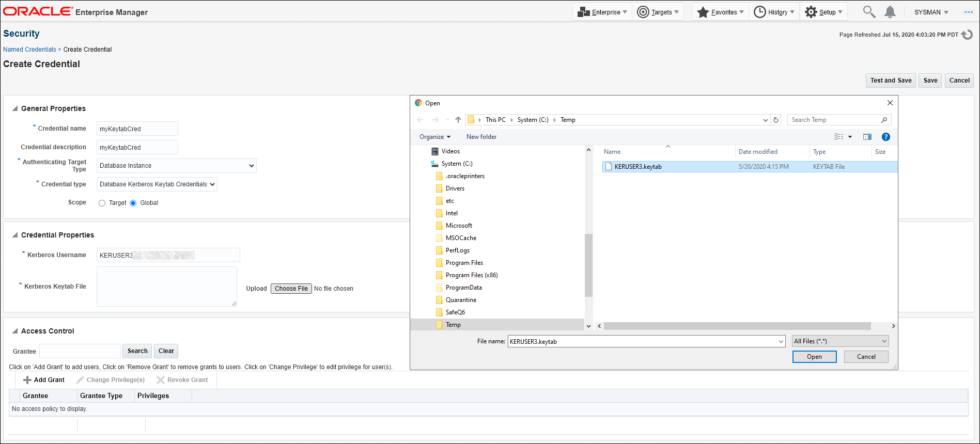Select the Quarantine folder

point(461,300)
